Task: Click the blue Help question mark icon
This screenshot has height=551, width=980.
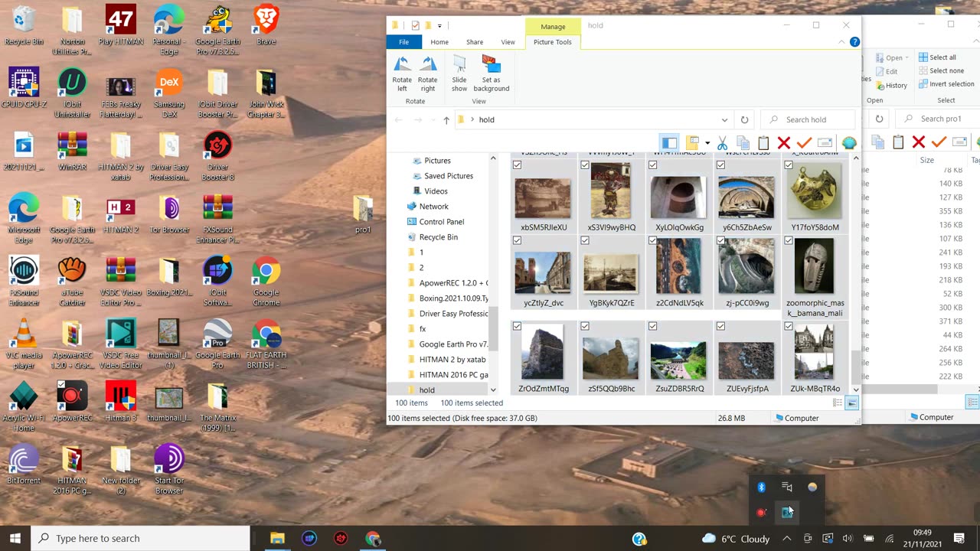Action: pyautogui.click(x=854, y=42)
